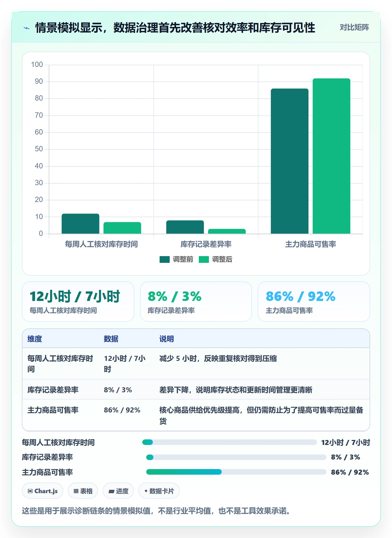Click the 说明 table column header
Viewport: 392px width, 538px height.
(x=167, y=339)
